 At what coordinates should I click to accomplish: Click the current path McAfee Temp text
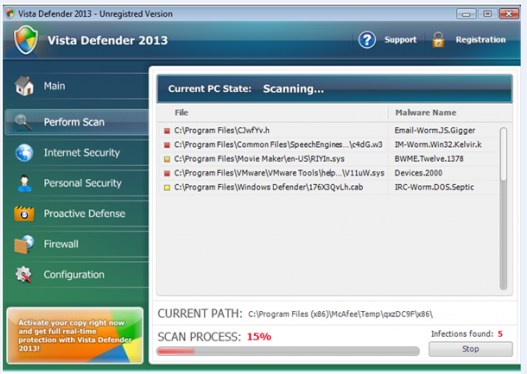pos(340,314)
